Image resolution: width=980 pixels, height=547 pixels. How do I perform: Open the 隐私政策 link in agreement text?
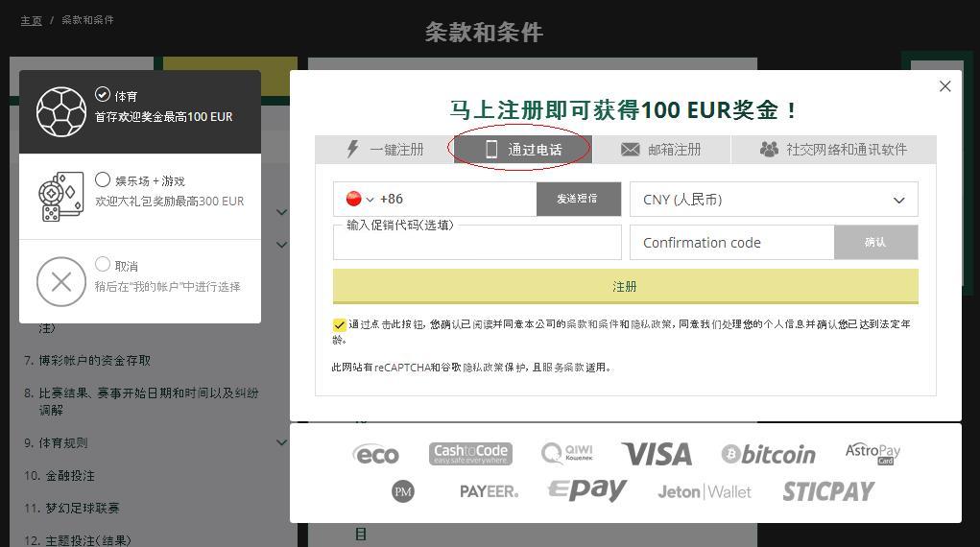651,323
